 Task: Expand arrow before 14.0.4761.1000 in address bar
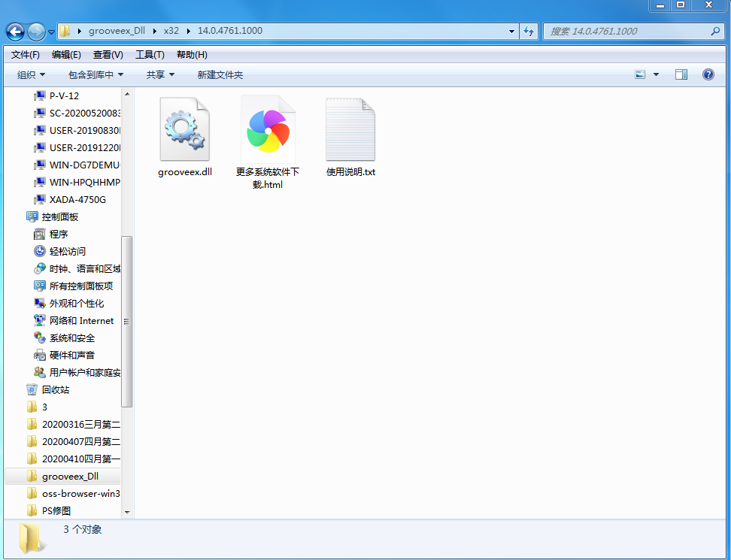[x=189, y=32]
